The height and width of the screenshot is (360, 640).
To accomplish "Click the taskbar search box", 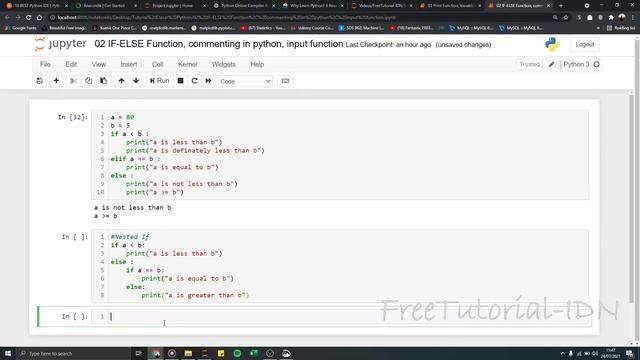I will 73,353.
